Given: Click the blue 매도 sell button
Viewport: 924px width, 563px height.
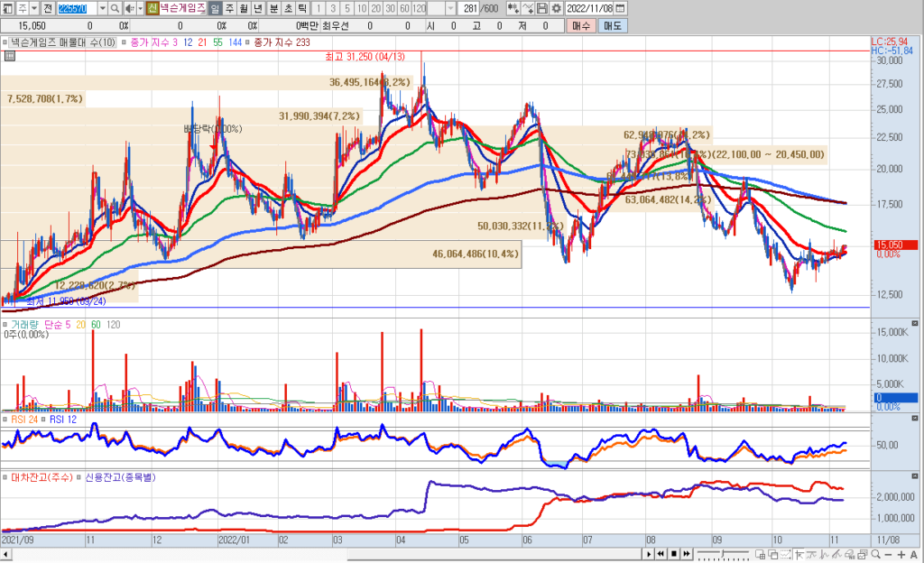Looking at the screenshot, I should point(614,26).
